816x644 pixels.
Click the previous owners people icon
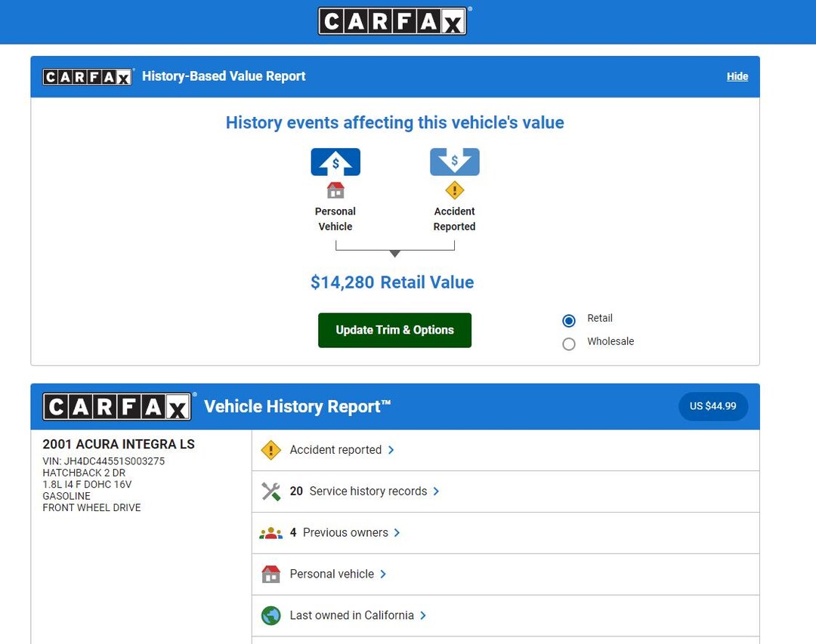[270, 532]
